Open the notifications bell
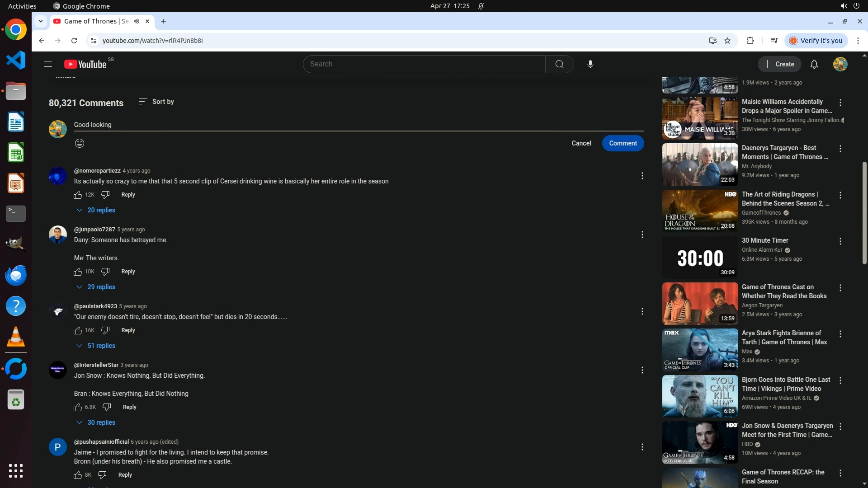Image resolution: width=868 pixels, height=488 pixels. [x=814, y=64]
